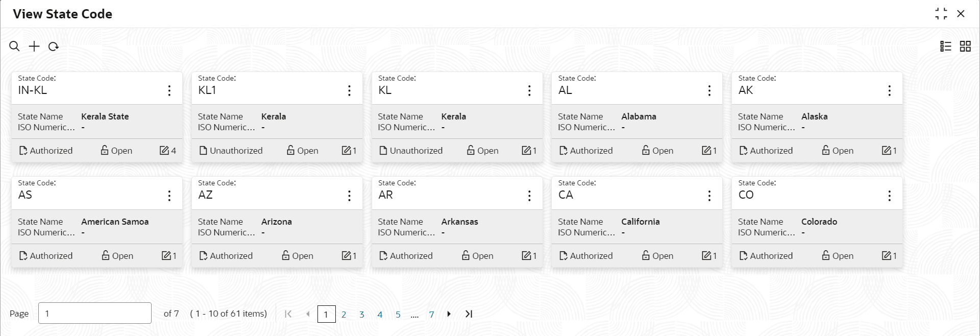Click Unauthorized status icon on KL1 card
Screen dimensions: 980x336
pyautogui.click(x=203, y=151)
